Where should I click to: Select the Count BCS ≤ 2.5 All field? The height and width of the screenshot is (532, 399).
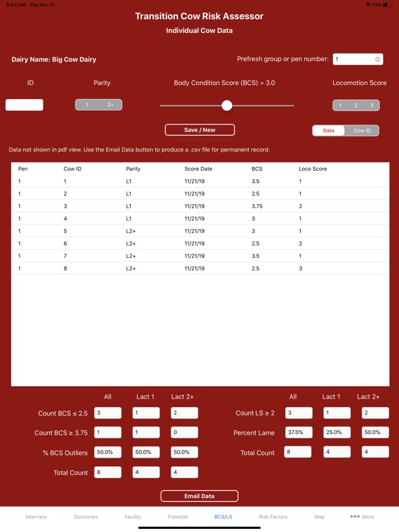coord(107,413)
